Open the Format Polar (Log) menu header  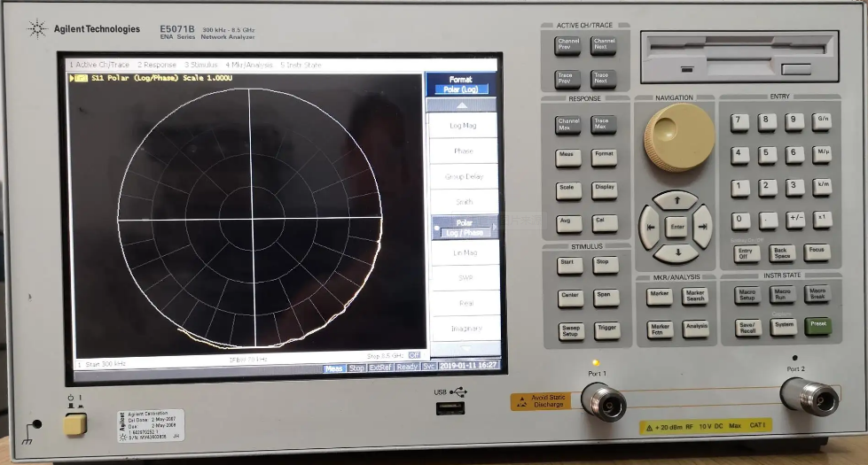pos(460,84)
